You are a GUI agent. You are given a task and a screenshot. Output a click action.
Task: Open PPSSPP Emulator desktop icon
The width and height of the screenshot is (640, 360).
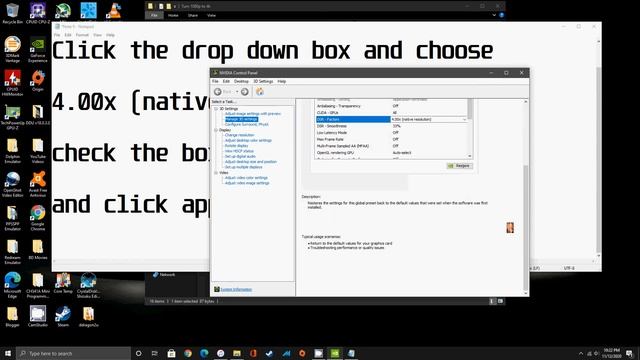(12, 218)
